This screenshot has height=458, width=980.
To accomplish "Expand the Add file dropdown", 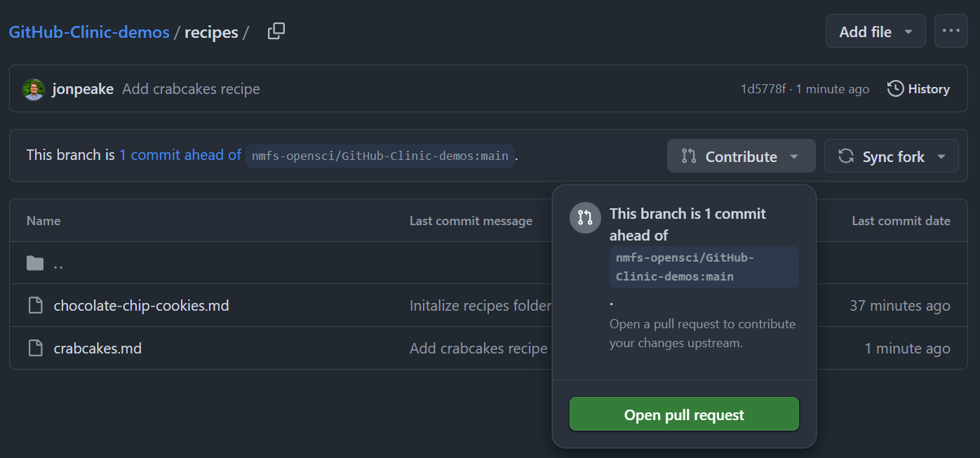I will [875, 32].
